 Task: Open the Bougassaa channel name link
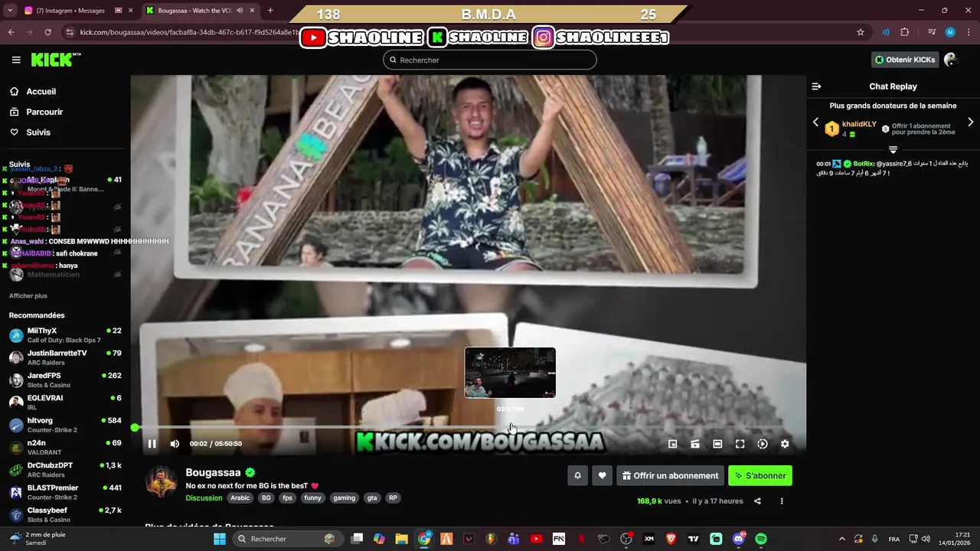[213, 472]
